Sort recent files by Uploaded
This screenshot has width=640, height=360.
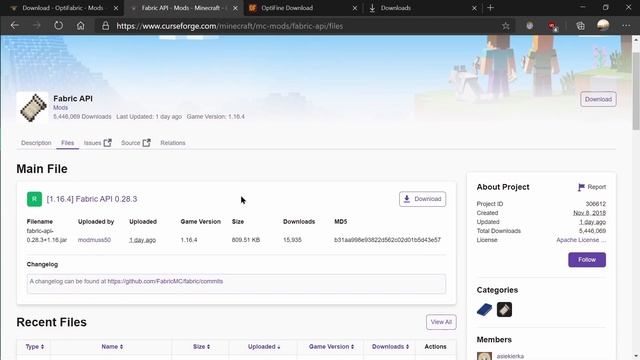(264, 347)
